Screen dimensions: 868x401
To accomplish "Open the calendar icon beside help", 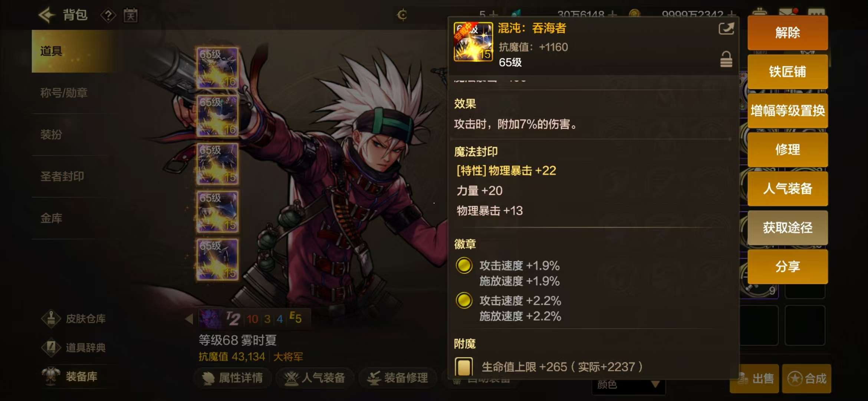I will click(x=131, y=16).
